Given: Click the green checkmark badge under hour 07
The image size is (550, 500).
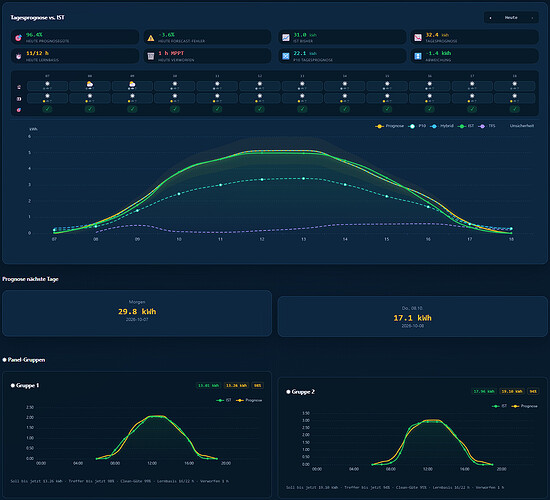Looking at the screenshot, I should 47,109.
